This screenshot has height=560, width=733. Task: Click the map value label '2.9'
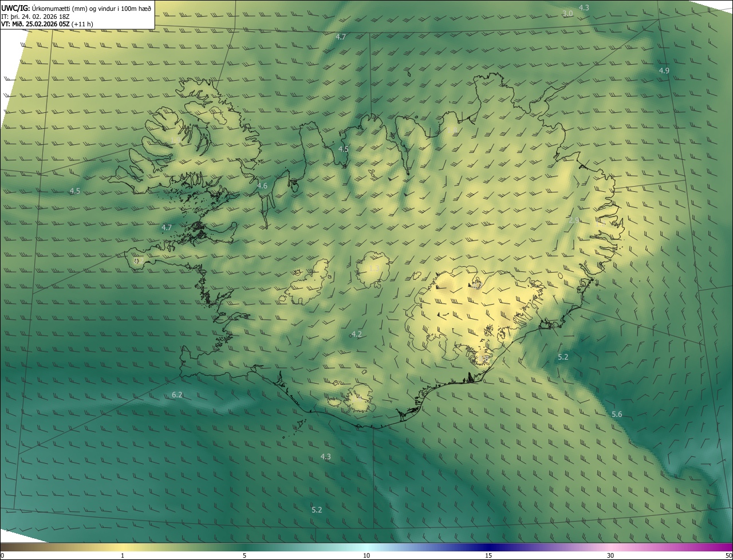click(x=574, y=220)
